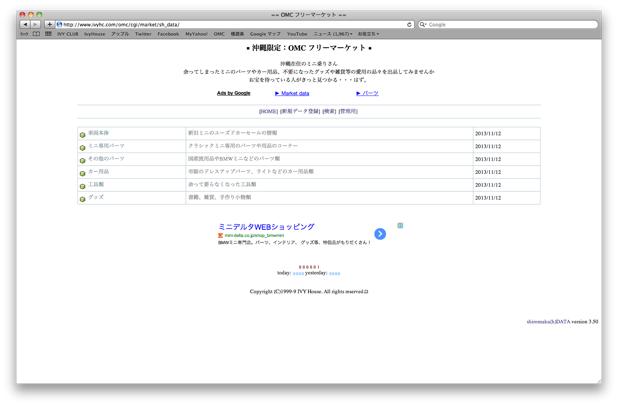The image size is (618, 406).
Task: Click the blue arrow button on the ad
Action: [380, 234]
